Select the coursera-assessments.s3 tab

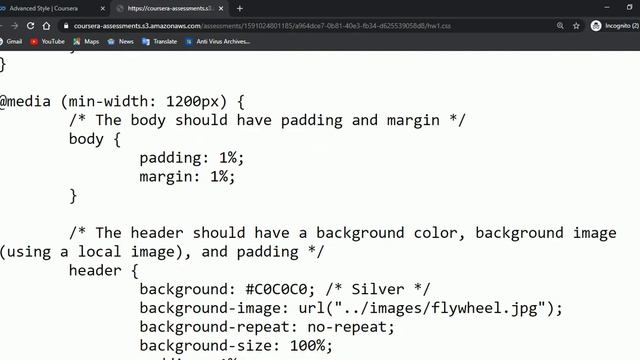pyautogui.click(x=170, y=9)
